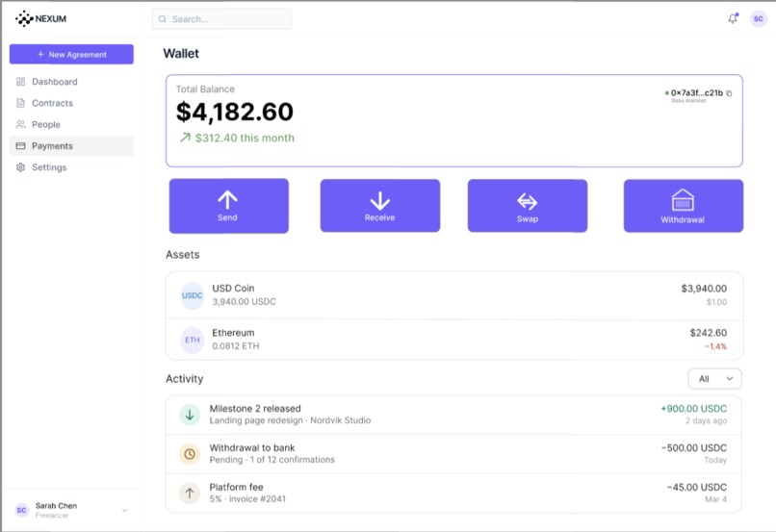
Task: Click the Sarah Chen avatar in sidebar
Action: 21,510
